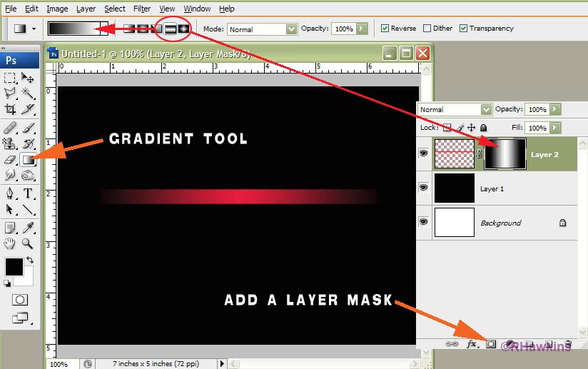Hide Layer 1 using its eye icon

[x=424, y=187]
